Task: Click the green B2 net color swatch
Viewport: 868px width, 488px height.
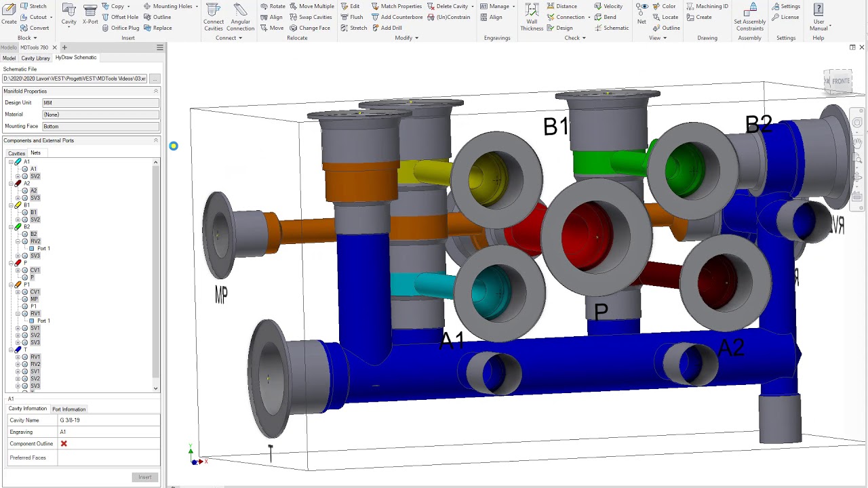Action: (18, 227)
